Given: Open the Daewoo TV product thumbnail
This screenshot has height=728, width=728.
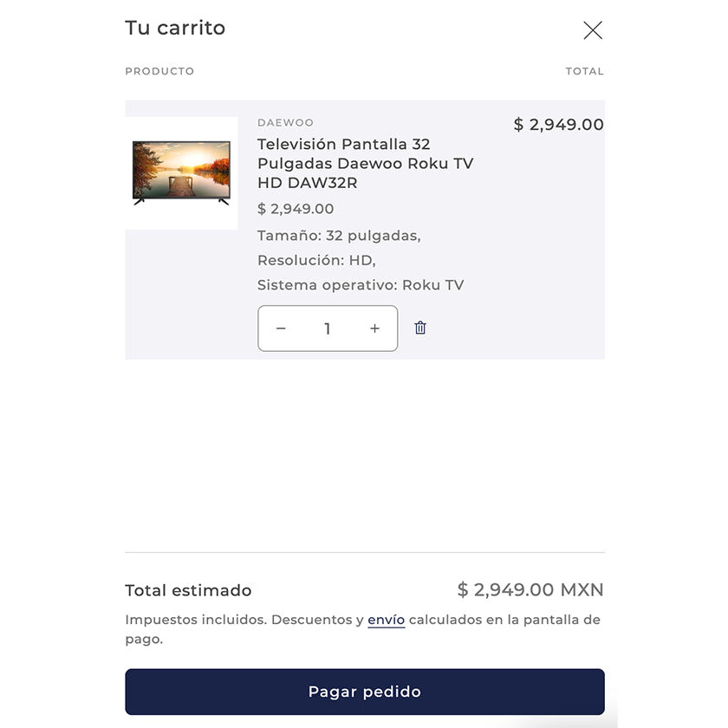Looking at the screenshot, I should (x=181, y=173).
